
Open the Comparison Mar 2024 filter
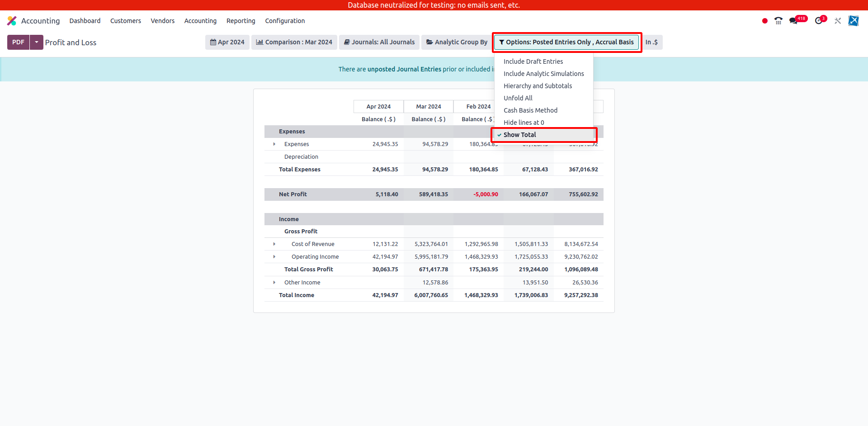294,42
